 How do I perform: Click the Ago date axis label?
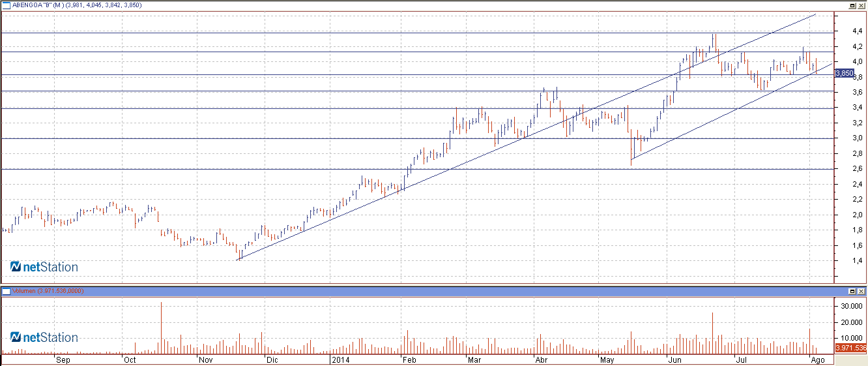click(817, 359)
